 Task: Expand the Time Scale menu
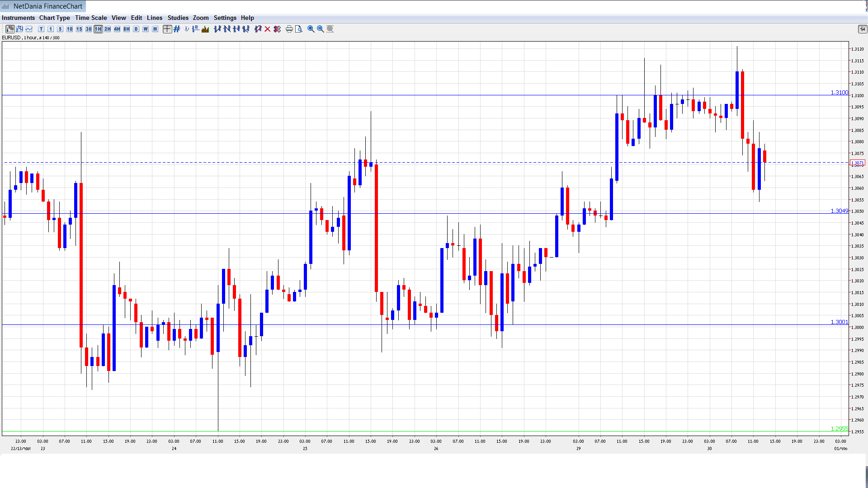coord(91,18)
